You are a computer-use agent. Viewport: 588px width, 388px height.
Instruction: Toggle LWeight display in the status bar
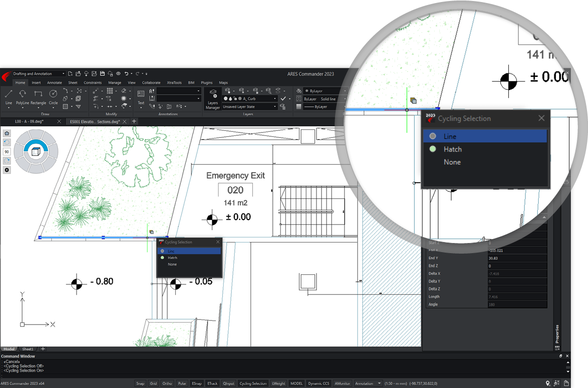[x=278, y=383]
